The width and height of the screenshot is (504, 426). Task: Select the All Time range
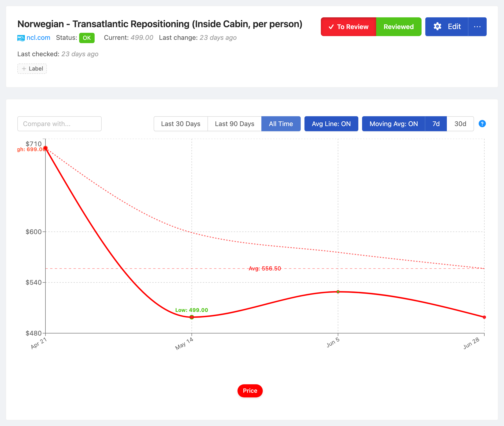pyautogui.click(x=281, y=124)
